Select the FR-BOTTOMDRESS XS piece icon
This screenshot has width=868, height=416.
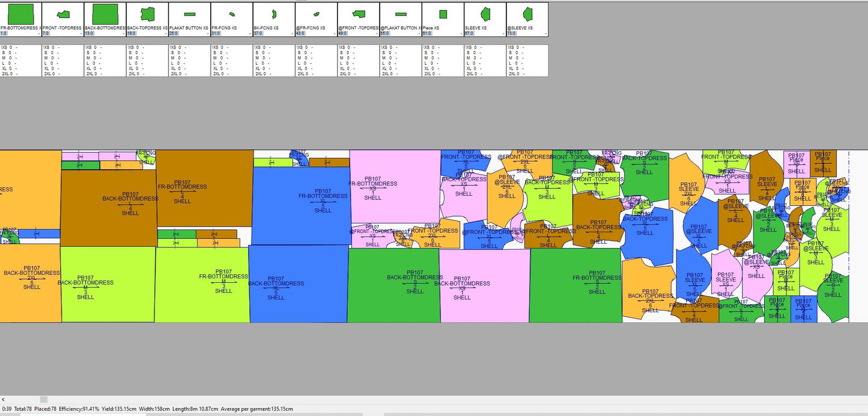tap(21, 13)
